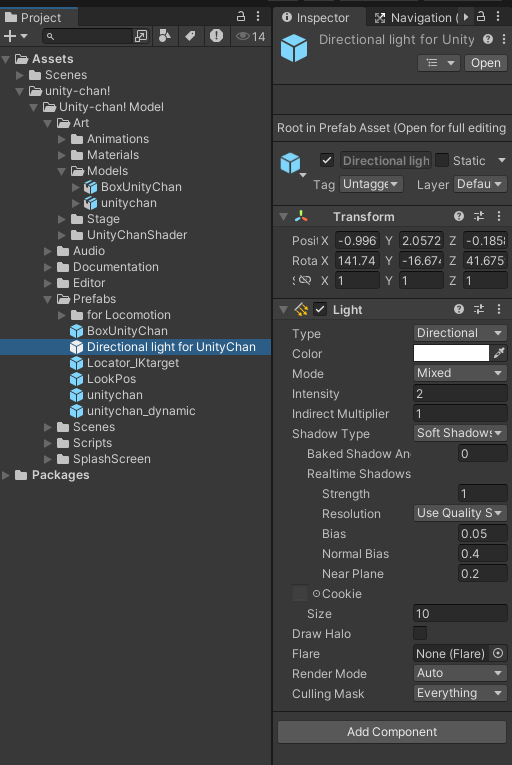Click the search in scope icon

pyautogui.click(x=141, y=36)
